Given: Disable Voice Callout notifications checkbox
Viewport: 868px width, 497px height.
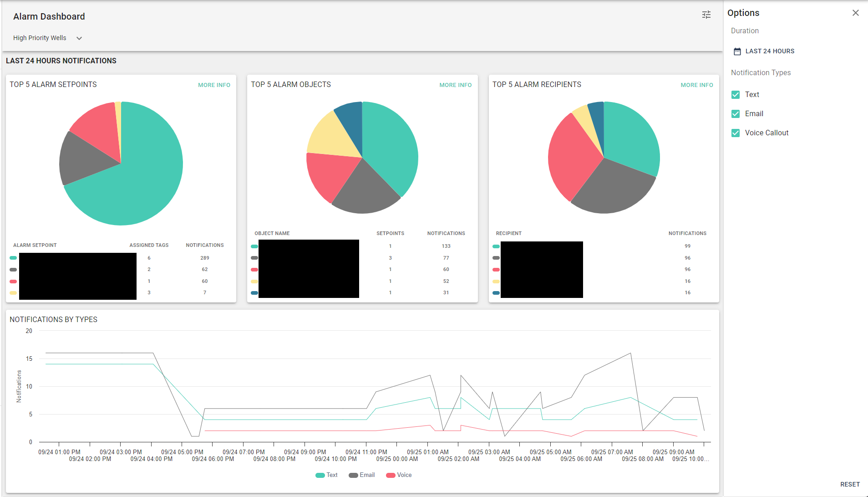Looking at the screenshot, I should [x=736, y=133].
